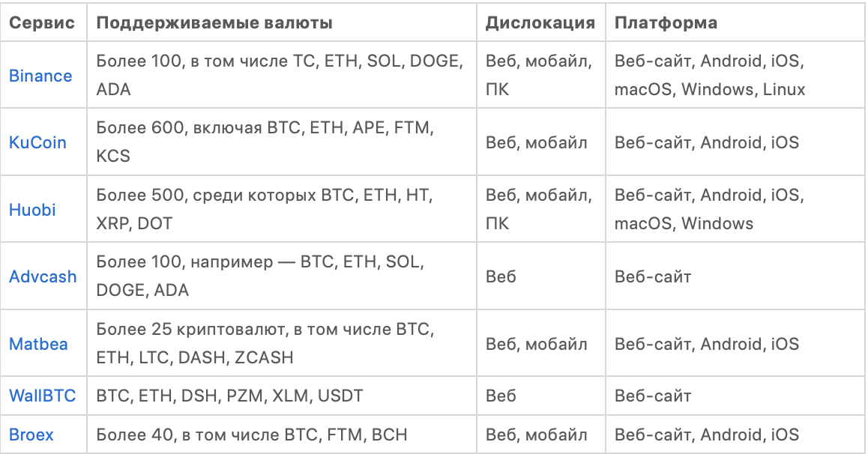This screenshot has width=868, height=454.
Task: Select the Поддерживаемые валюты column header
Action: point(214,22)
